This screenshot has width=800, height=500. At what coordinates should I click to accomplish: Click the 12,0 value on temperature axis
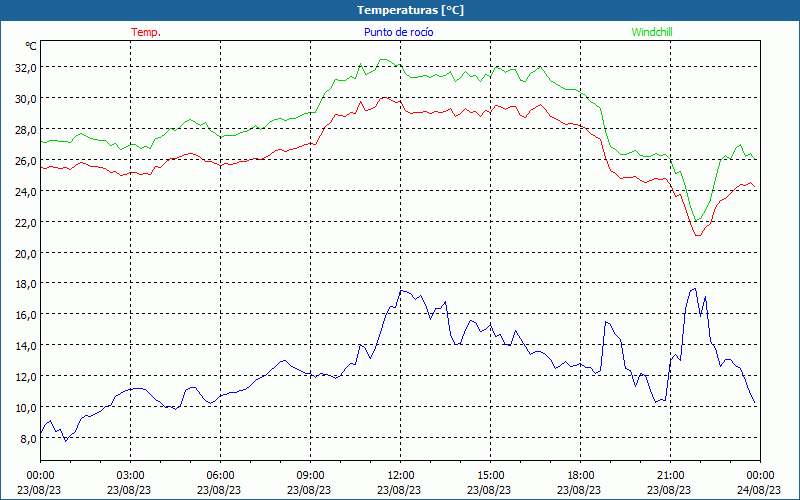tap(26, 377)
